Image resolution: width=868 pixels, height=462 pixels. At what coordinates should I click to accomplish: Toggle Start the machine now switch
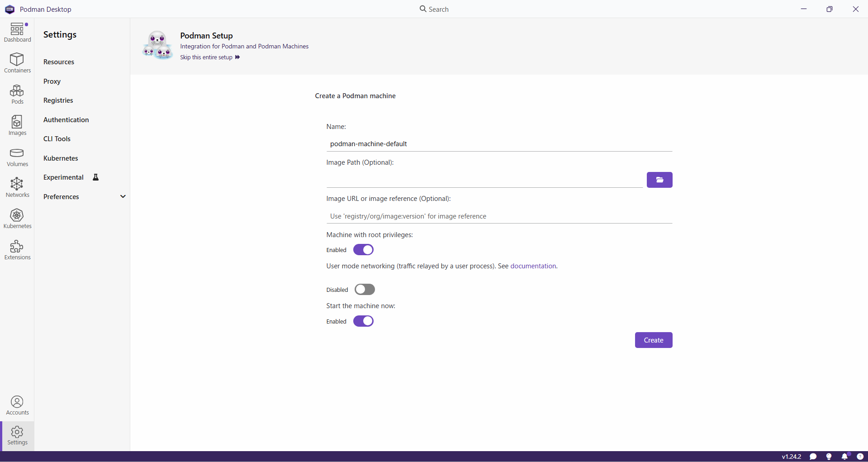coord(363,321)
